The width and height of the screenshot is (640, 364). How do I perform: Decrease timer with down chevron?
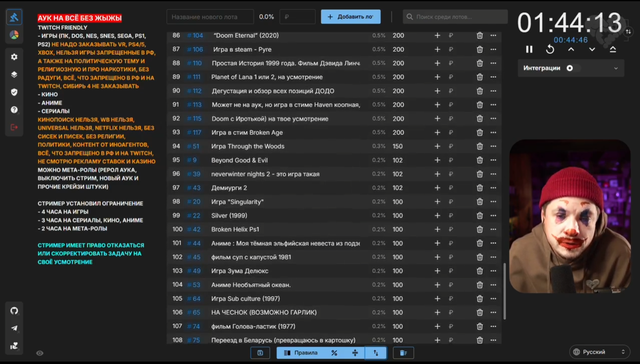592,49
